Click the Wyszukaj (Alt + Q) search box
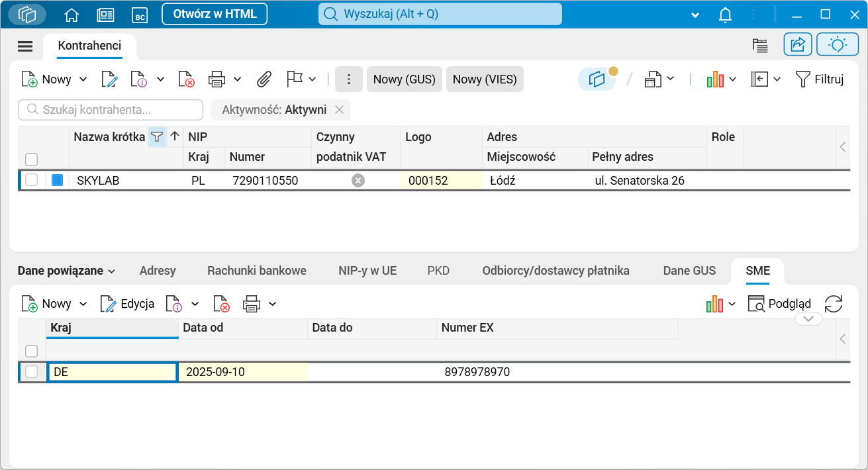The width and height of the screenshot is (868, 470). click(x=440, y=14)
